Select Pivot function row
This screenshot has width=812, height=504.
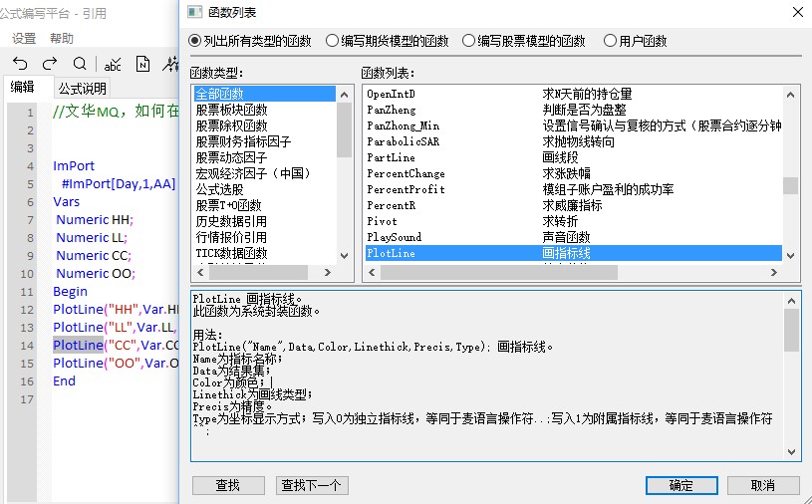(573, 221)
